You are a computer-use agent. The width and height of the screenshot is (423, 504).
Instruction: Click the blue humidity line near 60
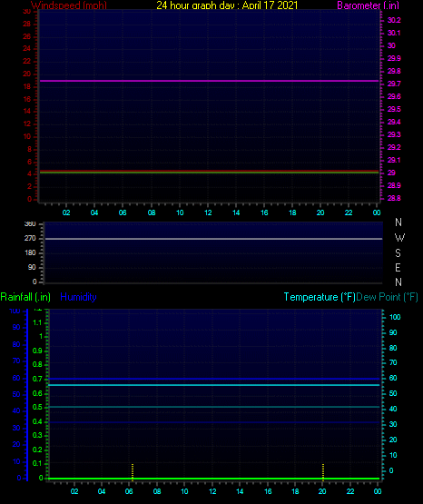pos(213,379)
